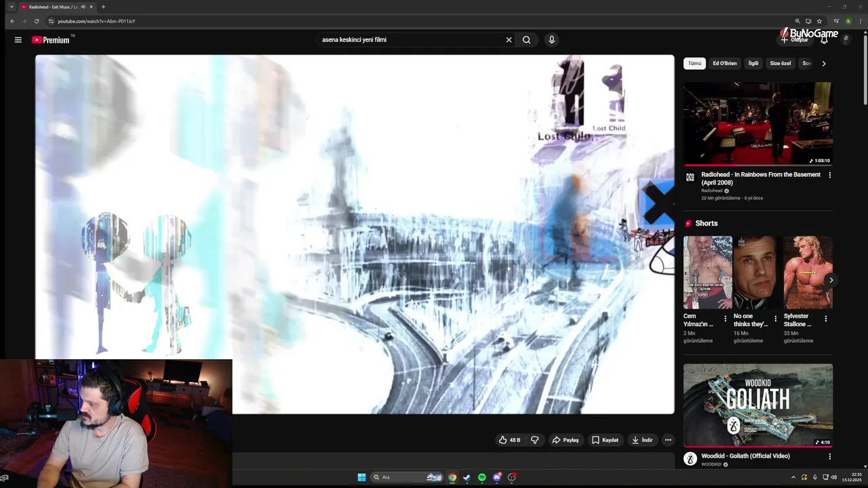Viewport: 868px width, 488px height.
Task: Show more filter chips with right chevron
Action: tap(823, 64)
